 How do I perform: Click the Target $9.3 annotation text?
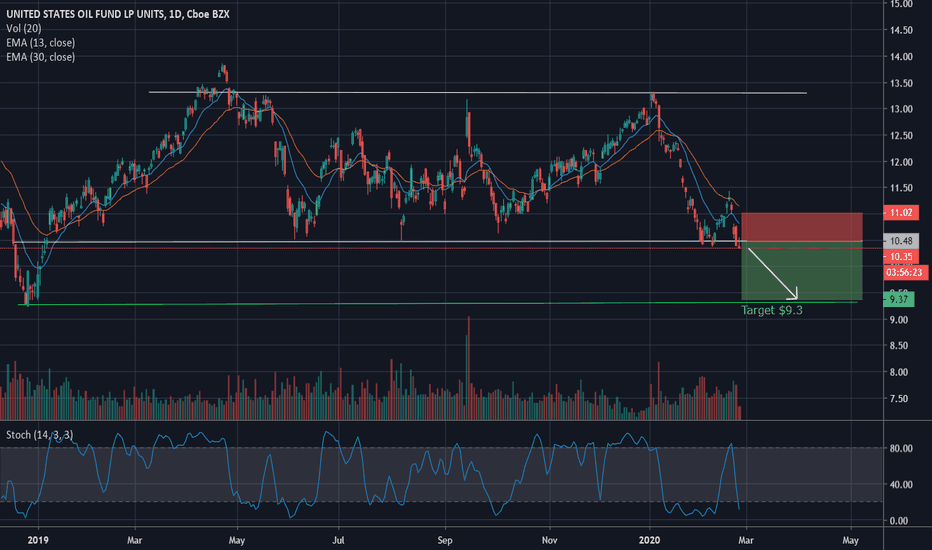pyautogui.click(x=772, y=310)
